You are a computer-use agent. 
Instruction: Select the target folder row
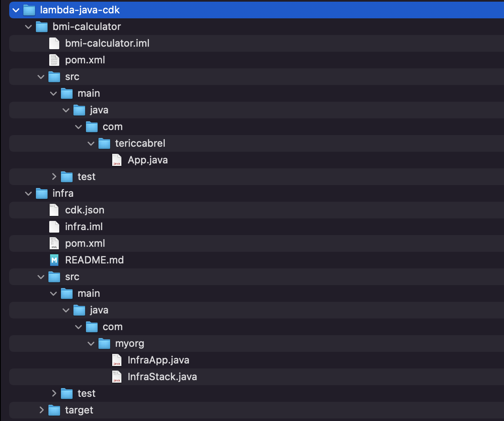257,410
